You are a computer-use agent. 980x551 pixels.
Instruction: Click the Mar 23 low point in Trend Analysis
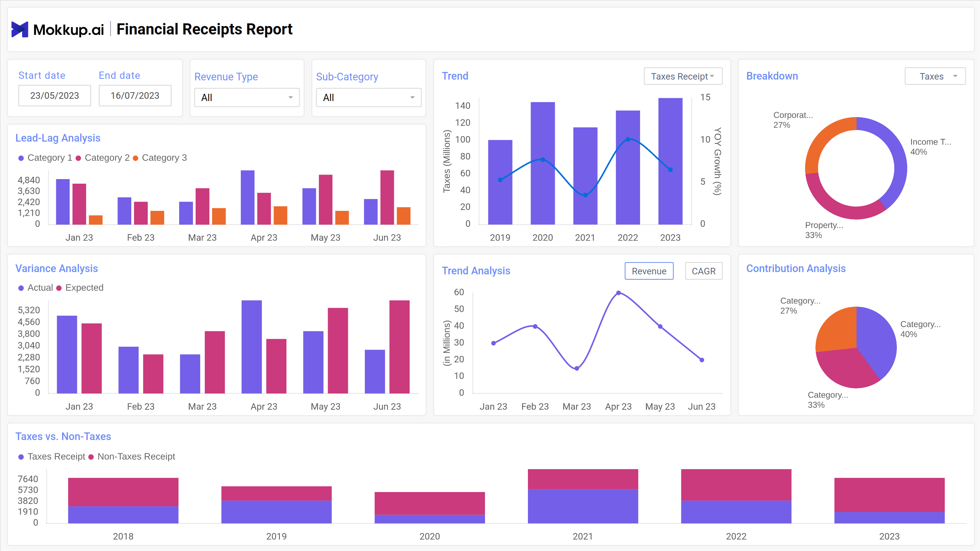tap(577, 368)
